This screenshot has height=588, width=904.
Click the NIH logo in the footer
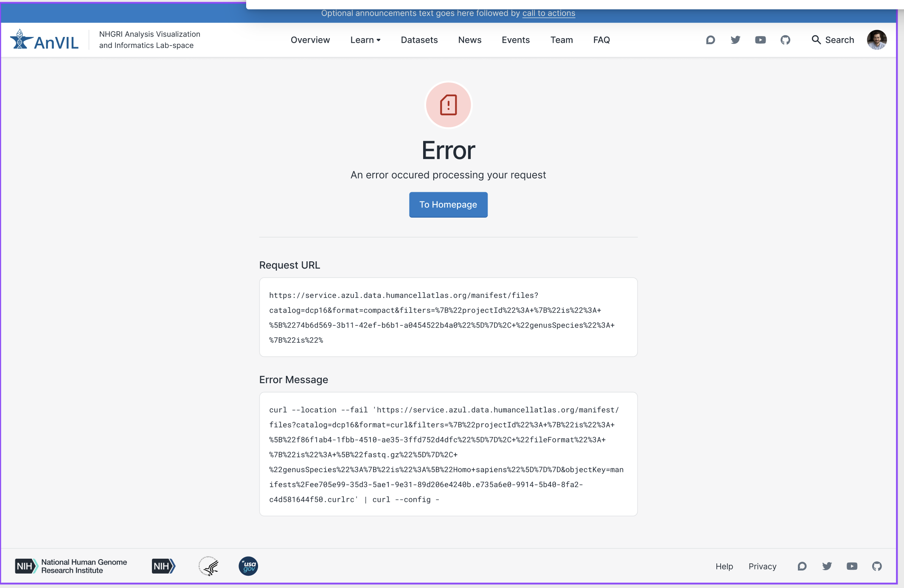(163, 566)
